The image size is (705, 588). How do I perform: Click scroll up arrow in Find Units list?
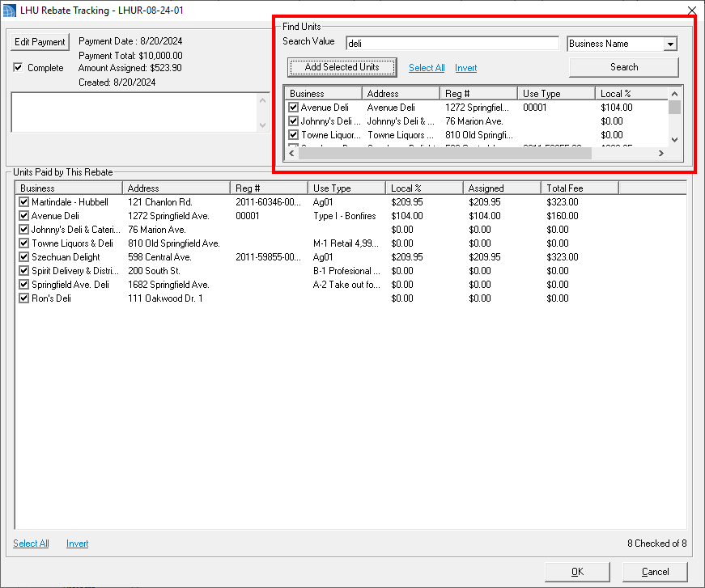pyautogui.click(x=674, y=94)
